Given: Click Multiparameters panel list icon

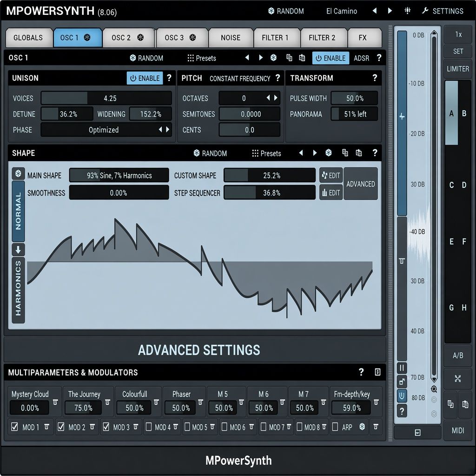Looking at the screenshot, I should click(x=377, y=372).
